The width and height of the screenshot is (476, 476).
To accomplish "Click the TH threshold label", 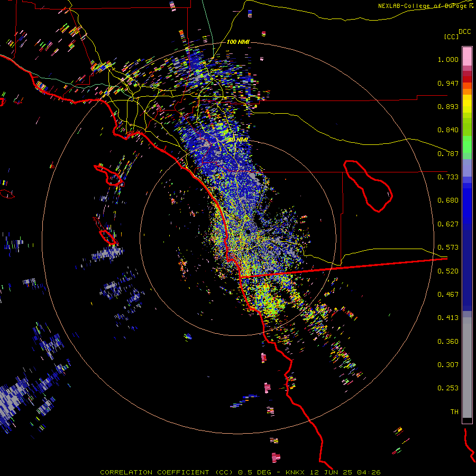I will pos(454,412).
